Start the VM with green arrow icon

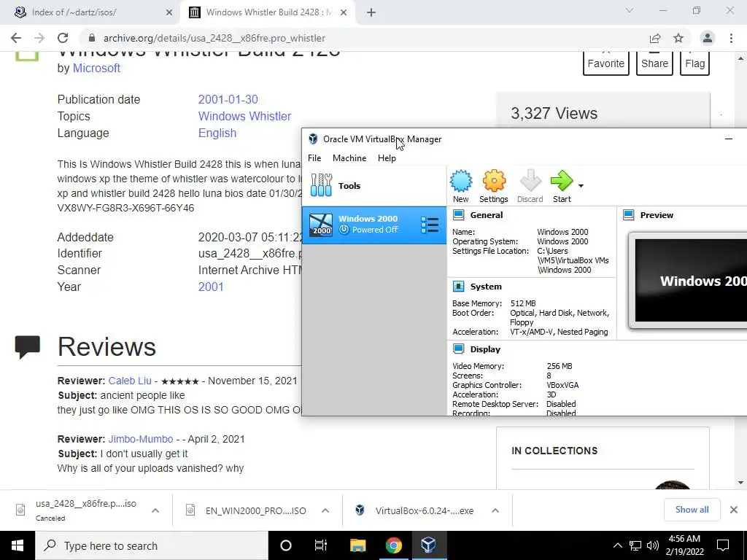pos(562,186)
